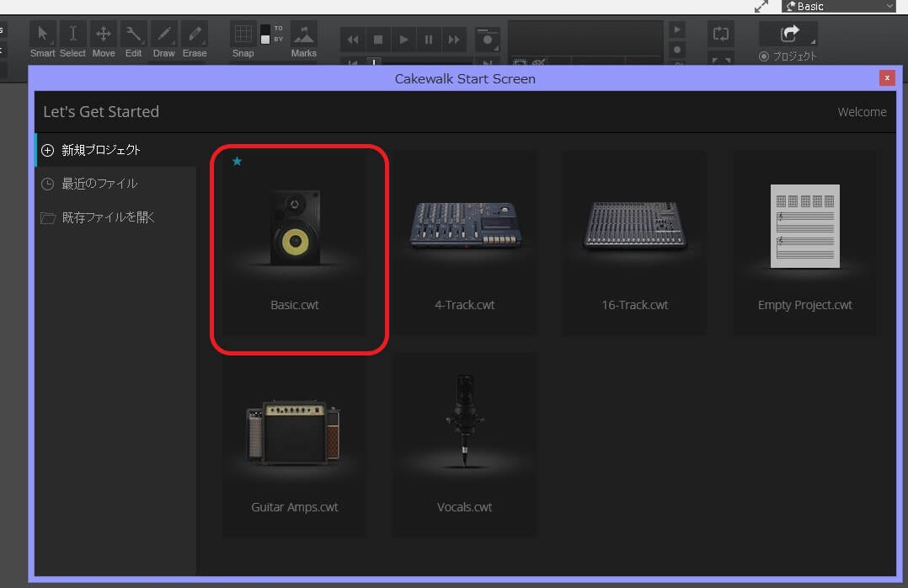This screenshot has width=908, height=588.
Task: Toggle the Snap TO/BY switch
Action: pyautogui.click(x=265, y=35)
